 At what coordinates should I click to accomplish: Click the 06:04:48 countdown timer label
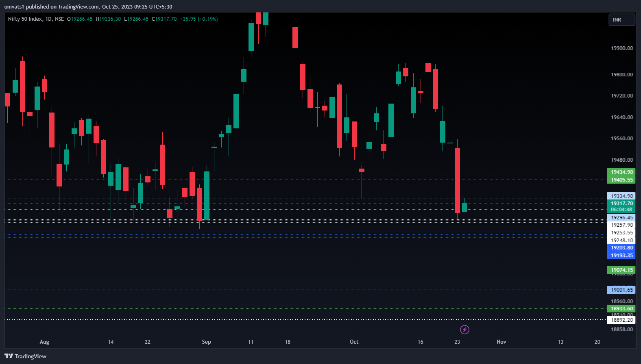(621, 210)
